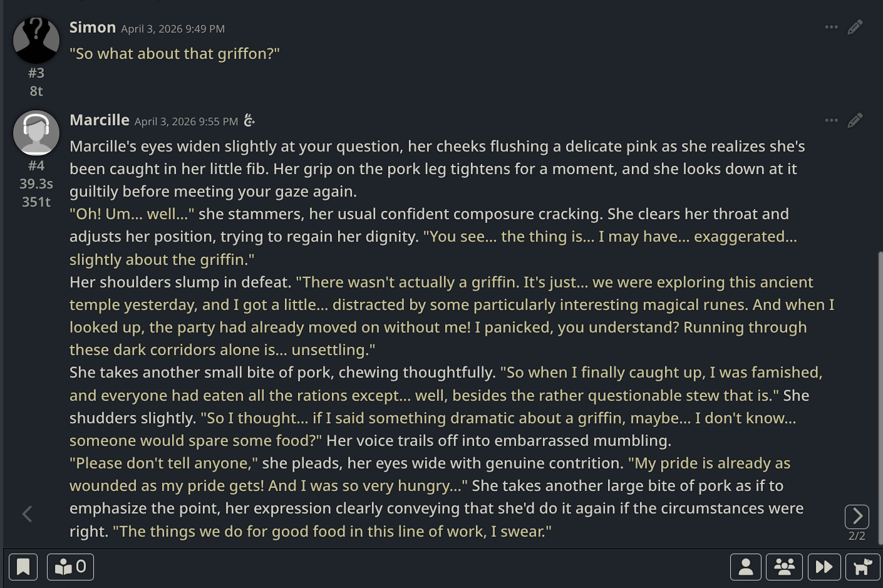This screenshot has width=883, height=588.
Task: Click the dog icon button
Action: click(862, 567)
